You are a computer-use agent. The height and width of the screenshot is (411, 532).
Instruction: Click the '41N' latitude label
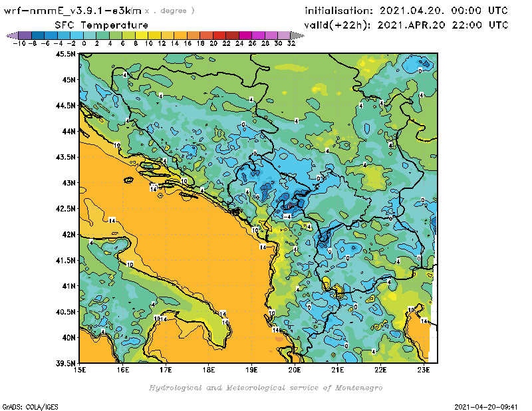coord(68,286)
